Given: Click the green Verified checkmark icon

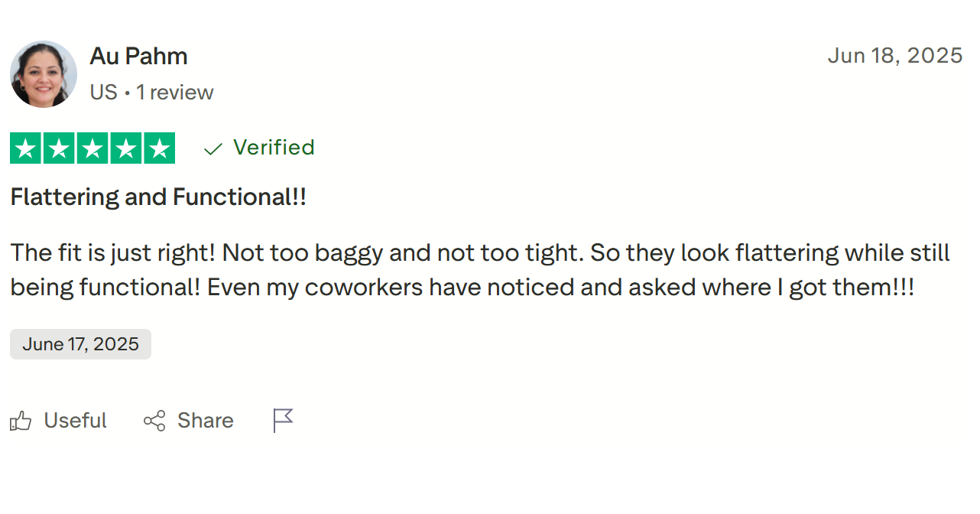Looking at the screenshot, I should (x=213, y=148).
